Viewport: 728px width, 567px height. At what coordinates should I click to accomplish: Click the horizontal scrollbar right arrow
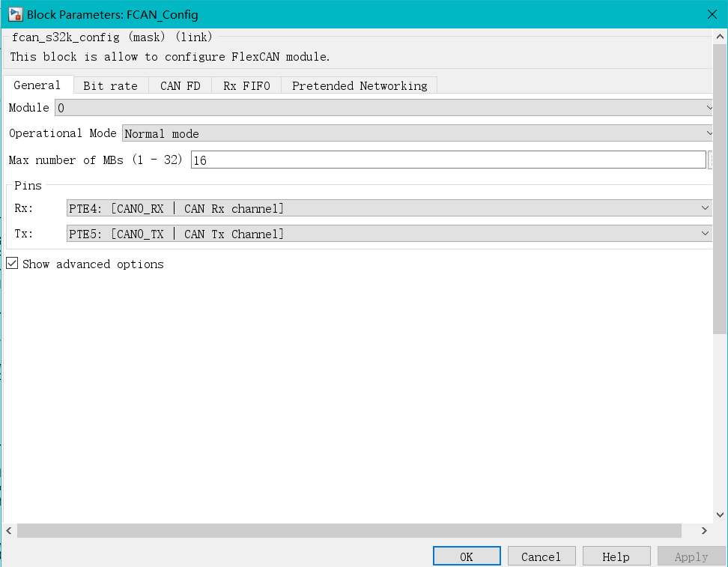pyautogui.click(x=704, y=530)
